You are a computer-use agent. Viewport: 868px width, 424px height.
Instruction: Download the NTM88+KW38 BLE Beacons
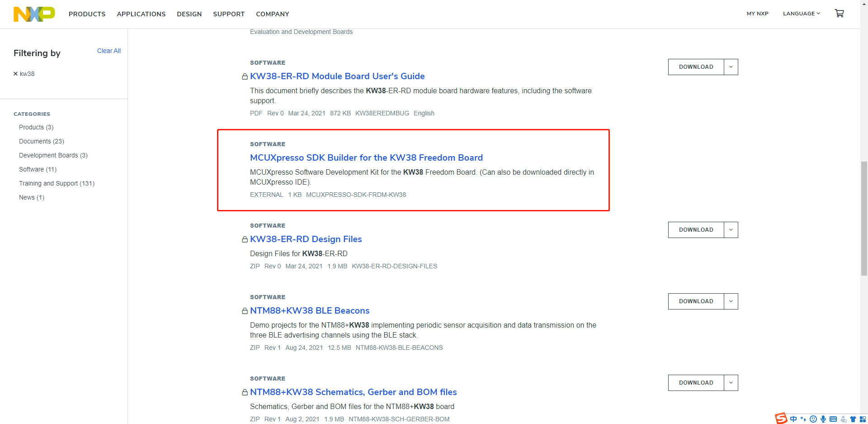pos(696,301)
